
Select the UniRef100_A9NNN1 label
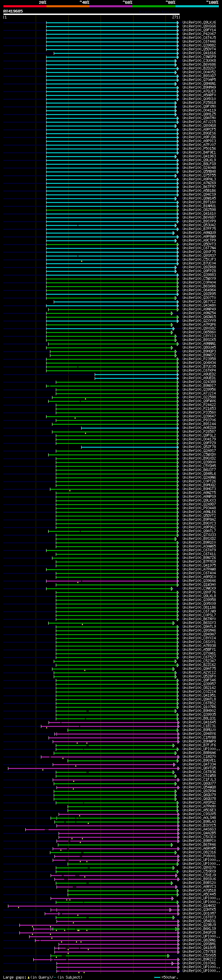pos(199,343)
